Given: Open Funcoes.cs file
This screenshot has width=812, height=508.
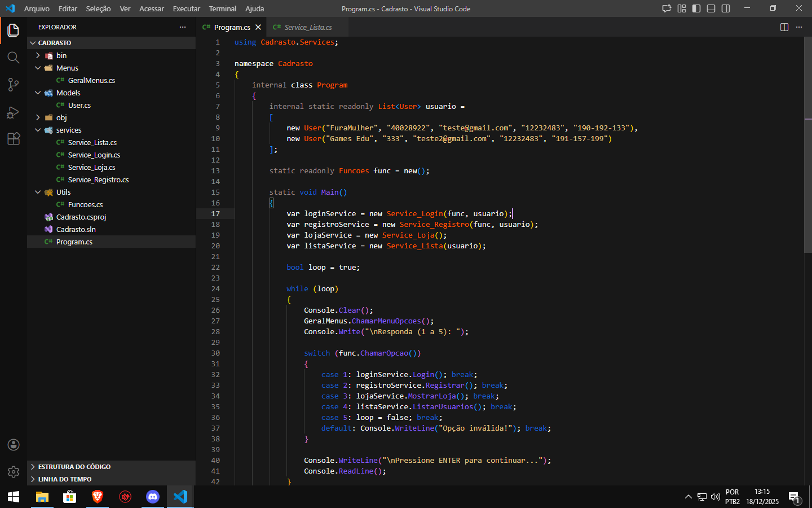Looking at the screenshot, I should tap(111, 204).
